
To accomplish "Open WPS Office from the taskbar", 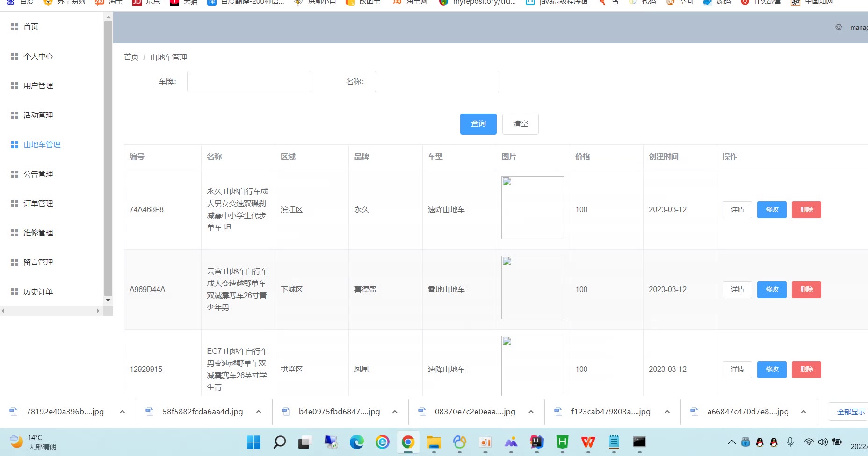I will (588, 442).
